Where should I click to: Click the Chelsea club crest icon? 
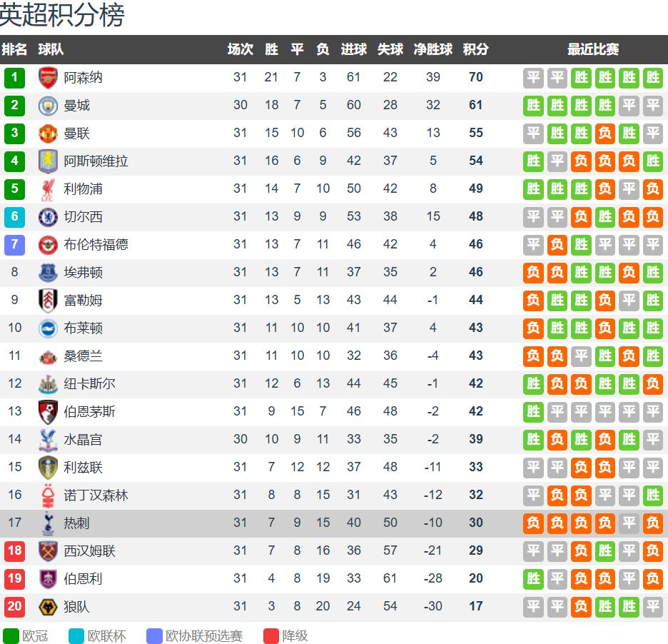tap(48, 217)
